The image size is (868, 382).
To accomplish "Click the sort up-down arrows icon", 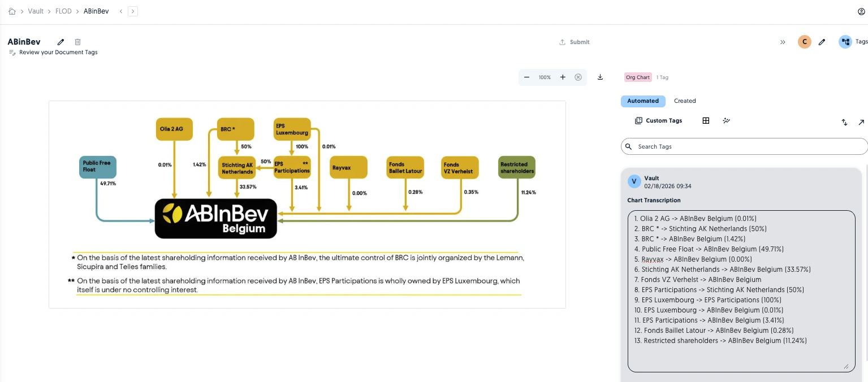I will click(x=844, y=122).
